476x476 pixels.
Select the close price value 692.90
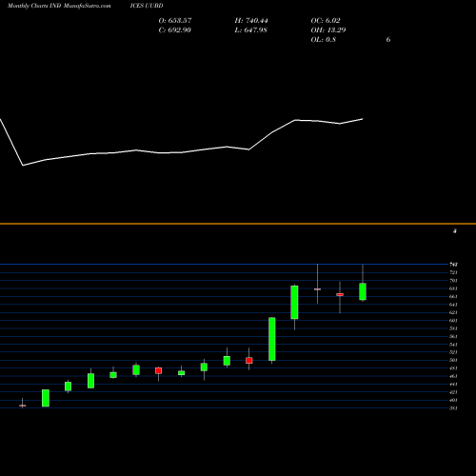[175, 30]
